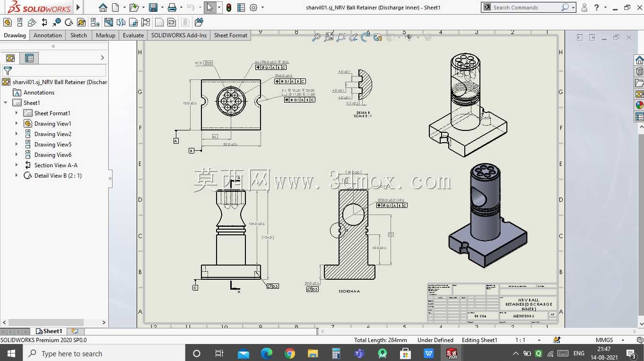
Task: Open the Appearances color wheel task pane tab
Action: click(639, 105)
